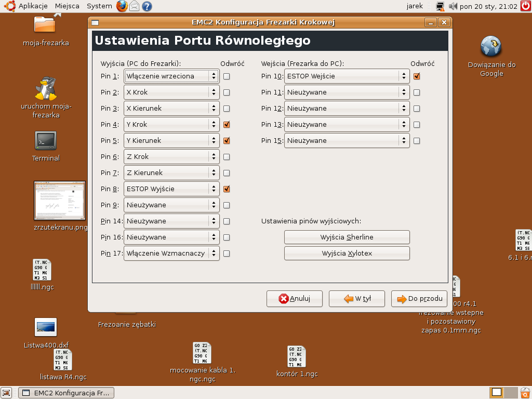The image size is (532, 399).
Task: Open the System menu
Action: point(99,6)
